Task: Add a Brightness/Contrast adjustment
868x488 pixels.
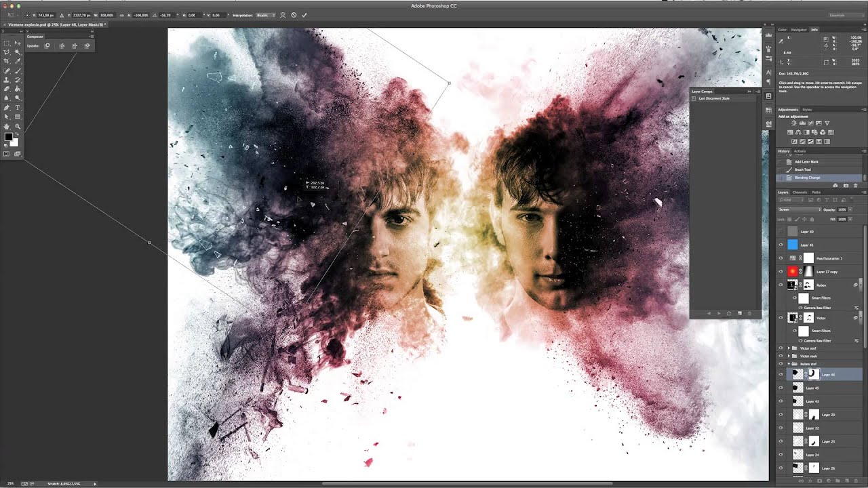Action: coord(793,123)
